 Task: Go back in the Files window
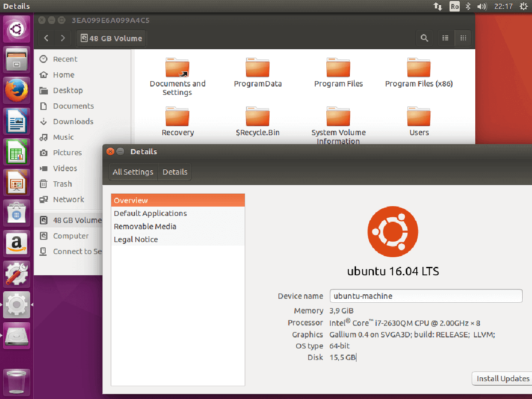(x=46, y=38)
